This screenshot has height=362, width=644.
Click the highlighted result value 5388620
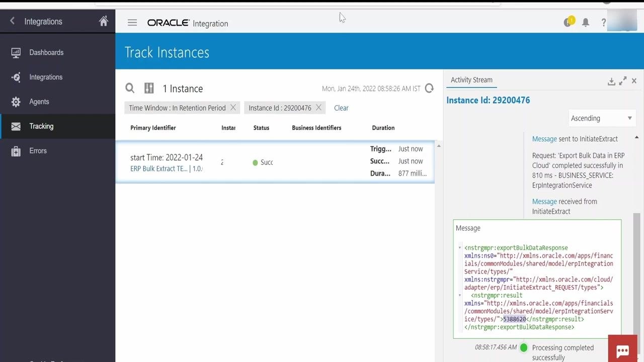[x=515, y=319]
